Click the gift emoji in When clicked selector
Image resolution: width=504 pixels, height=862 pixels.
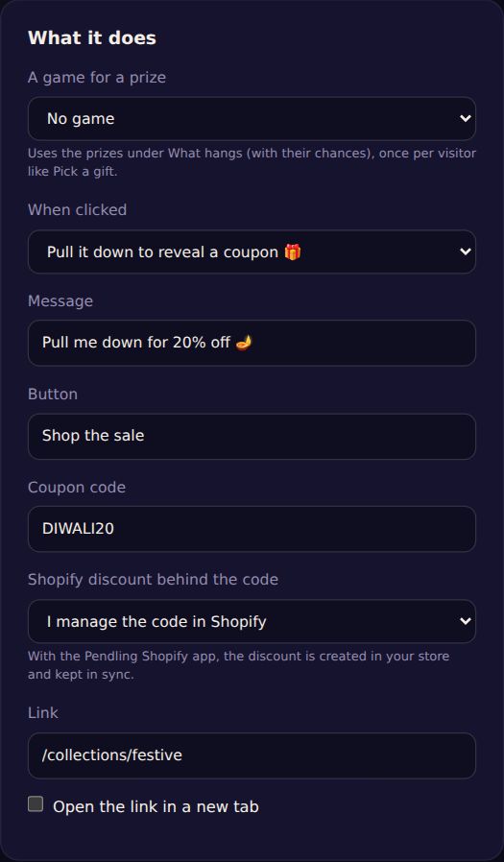click(x=293, y=251)
